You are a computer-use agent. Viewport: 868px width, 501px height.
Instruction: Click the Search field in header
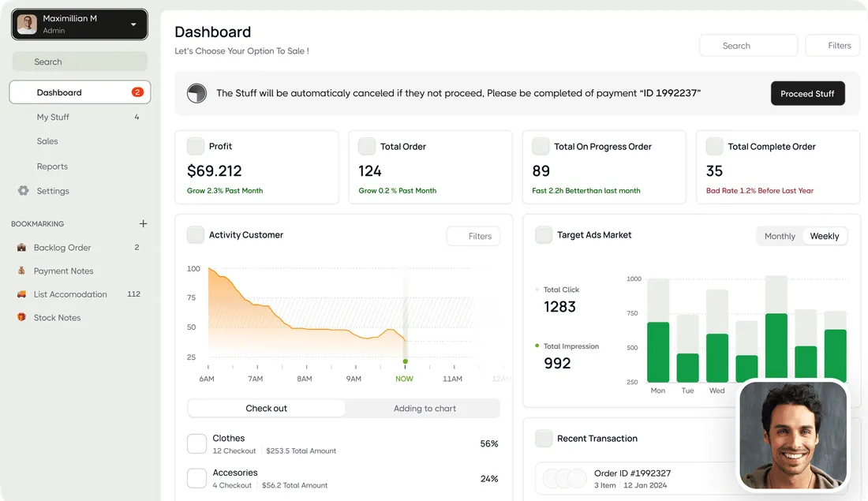point(748,46)
